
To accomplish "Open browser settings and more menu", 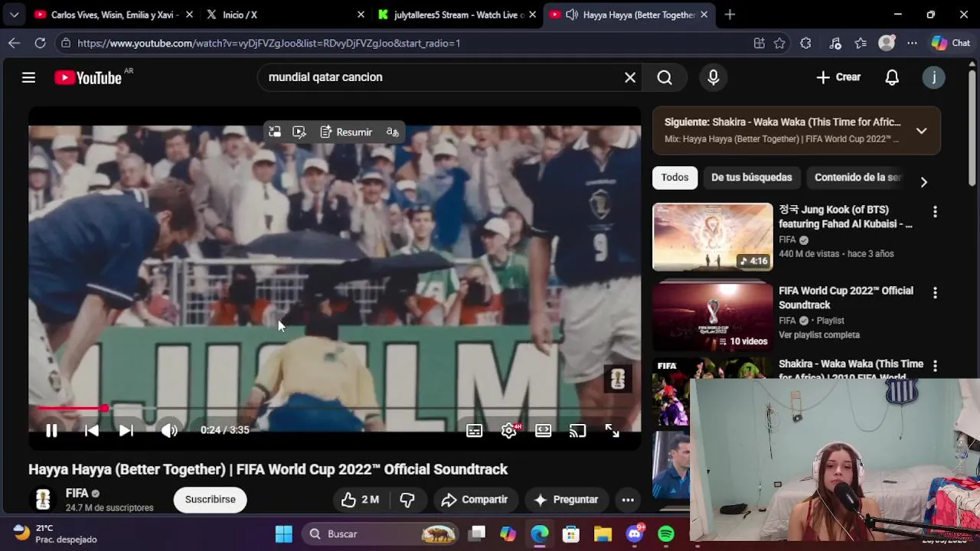I will [x=912, y=44].
